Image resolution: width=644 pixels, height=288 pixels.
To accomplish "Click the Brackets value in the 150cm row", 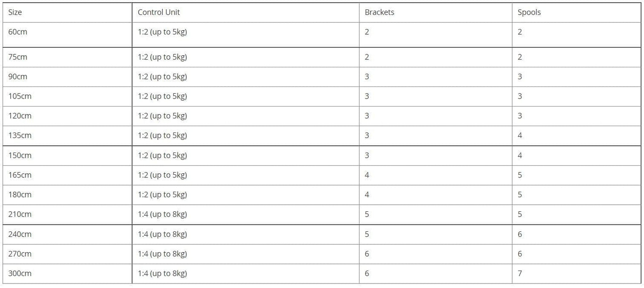I will (367, 156).
